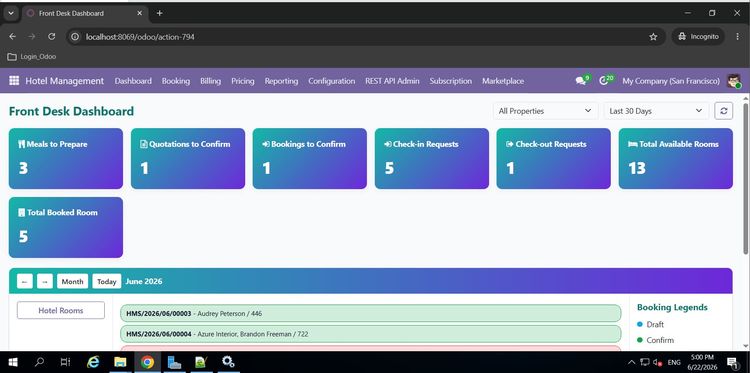The height and width of the screenshot is (373, 750).
Task: Open the Odoo apps grid menu
Action: coord(14,81)
